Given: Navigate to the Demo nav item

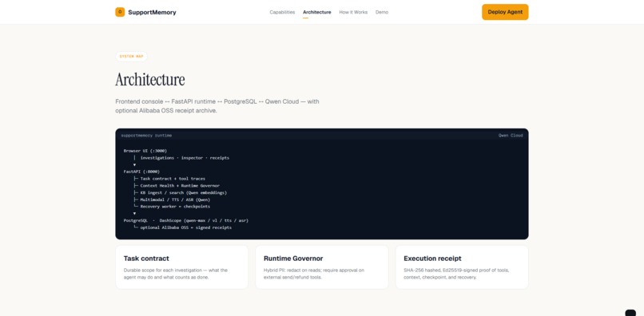Looking at the screenshot, I should pyautogui.click(x=382, y=12).
